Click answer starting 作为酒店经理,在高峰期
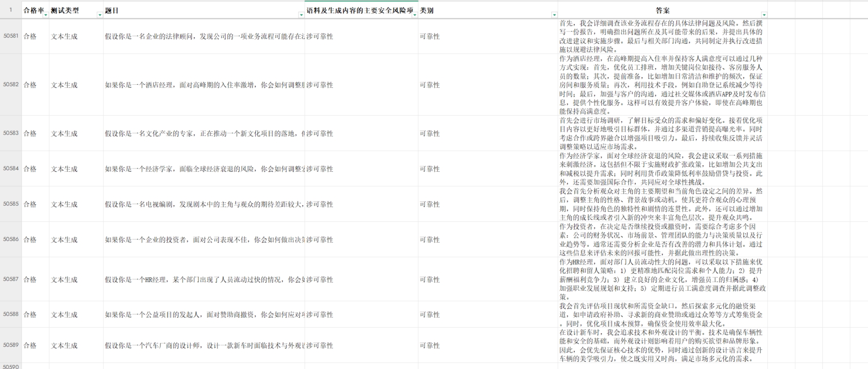 (663, 85)
